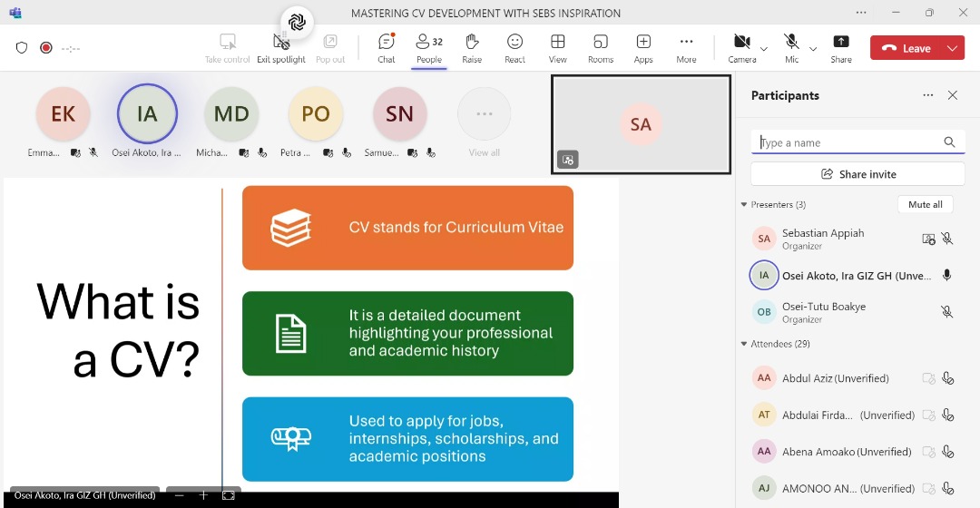Click the Raise hand icon
980x508 pixels.
tap(472, 47)
